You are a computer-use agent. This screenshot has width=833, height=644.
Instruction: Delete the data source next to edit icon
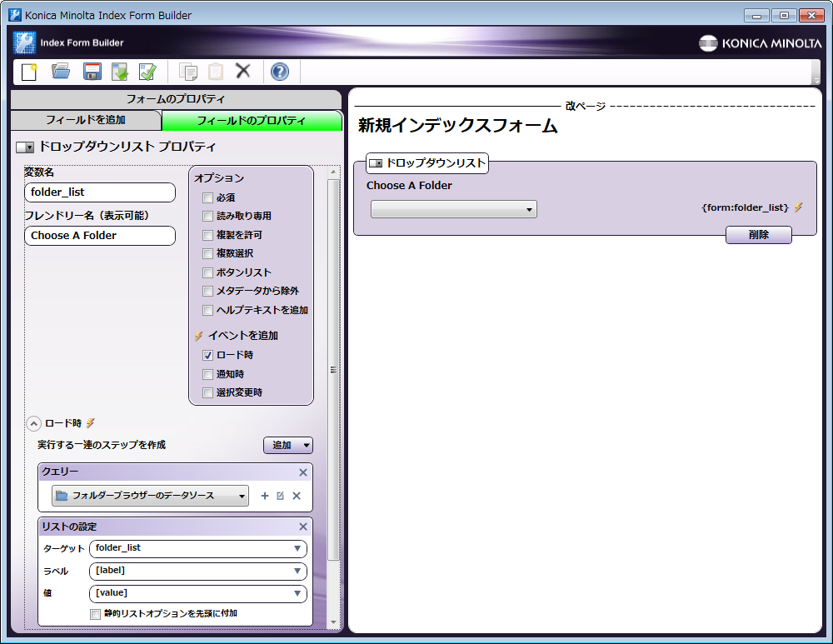point(297,496)
